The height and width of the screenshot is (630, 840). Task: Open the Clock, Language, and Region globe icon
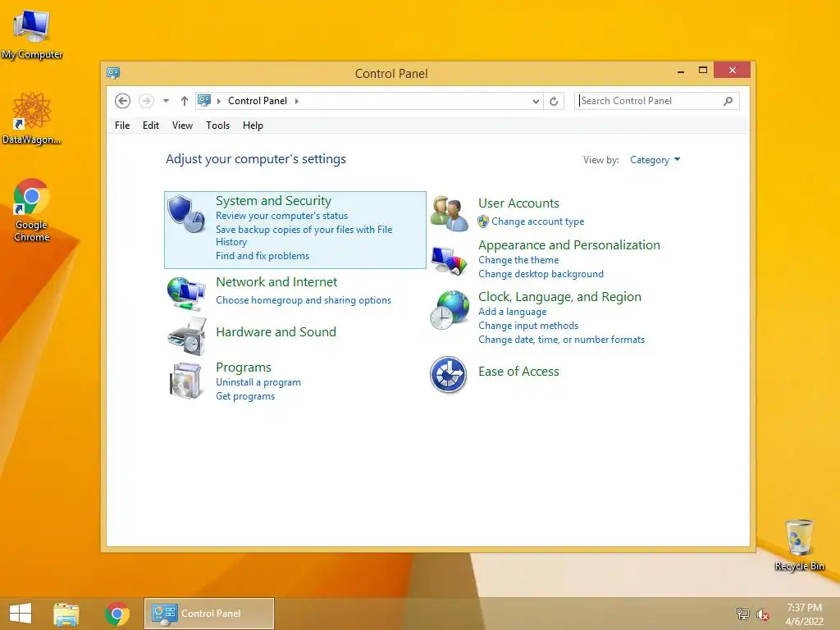450,309
